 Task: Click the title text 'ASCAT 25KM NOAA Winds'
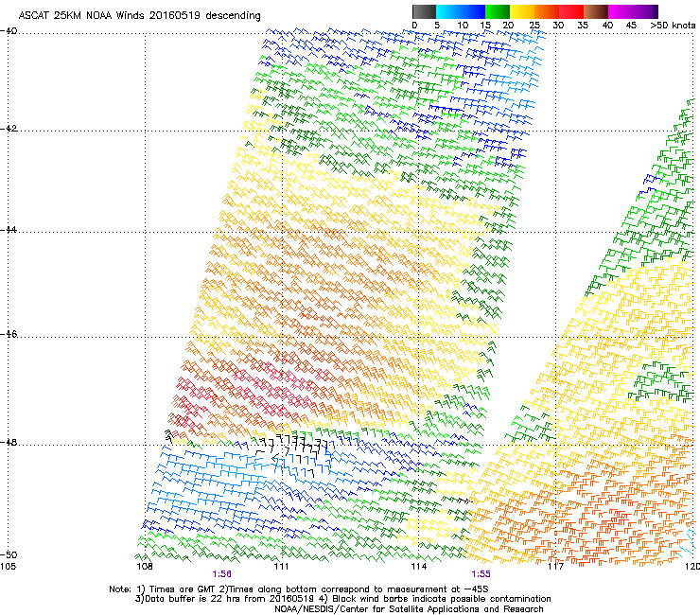coord(82,15)
